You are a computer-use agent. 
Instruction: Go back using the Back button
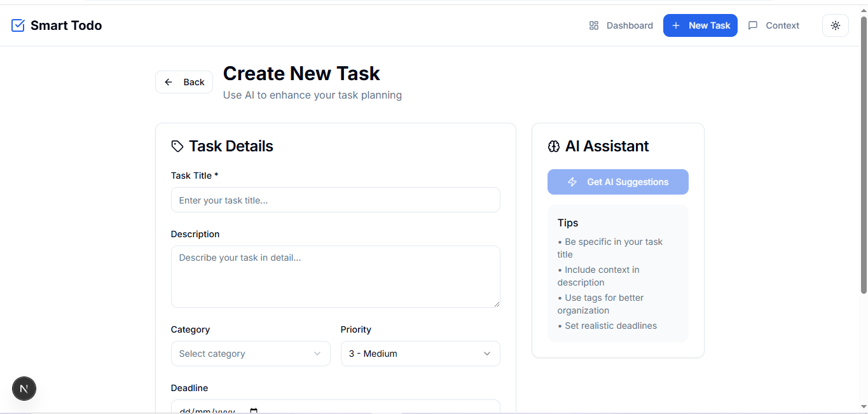(184, 82)
